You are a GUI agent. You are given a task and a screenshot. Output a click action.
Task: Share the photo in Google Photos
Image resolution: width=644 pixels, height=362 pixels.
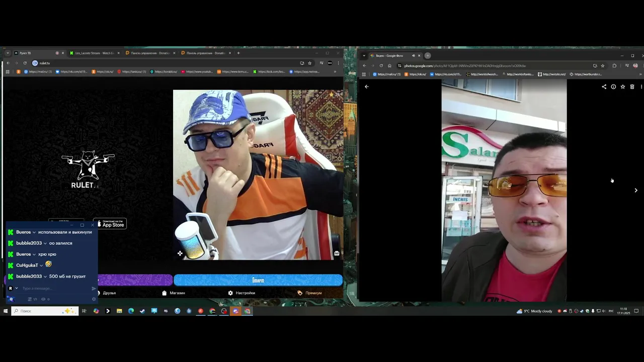click(x=604, y=86)
